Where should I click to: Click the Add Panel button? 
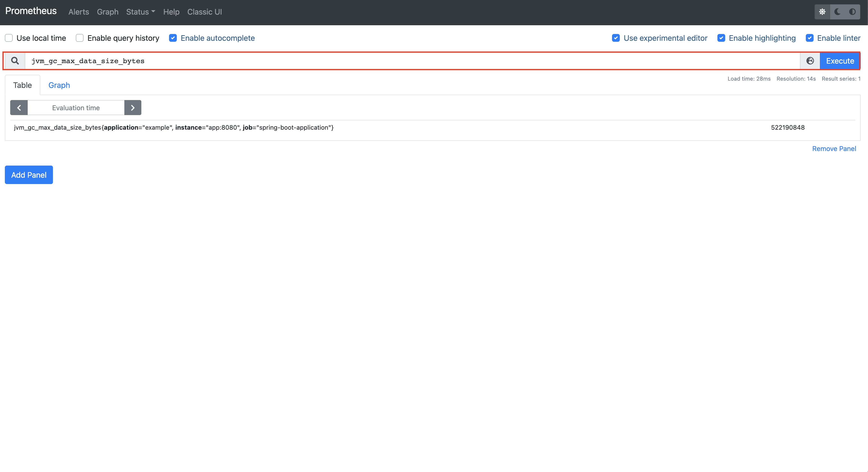tap(29, 175)
